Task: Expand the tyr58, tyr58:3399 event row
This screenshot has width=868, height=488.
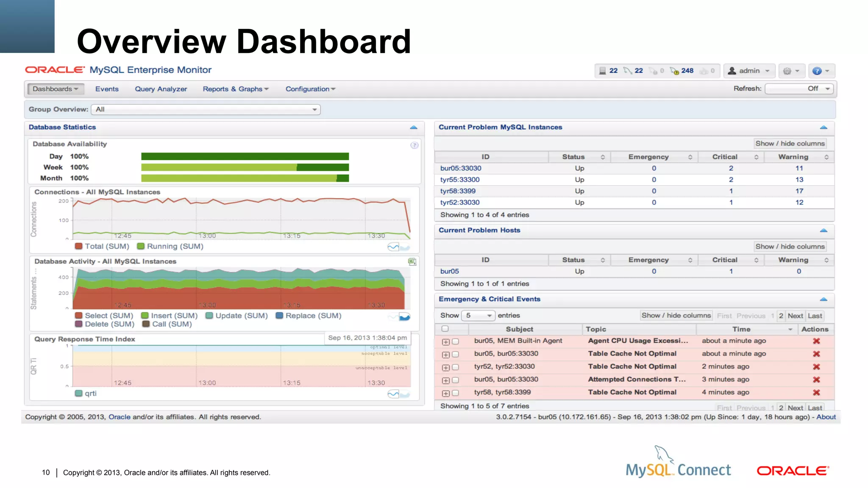Action: 445,394
